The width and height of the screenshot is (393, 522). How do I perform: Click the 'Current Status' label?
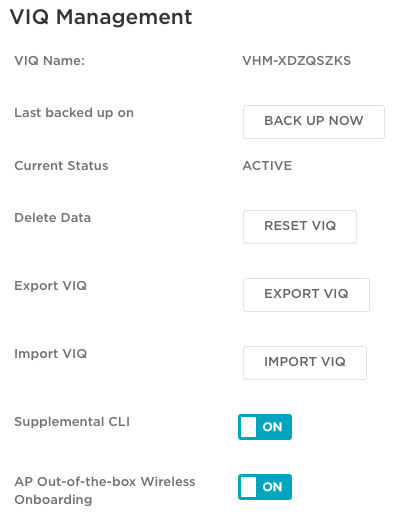[61, 166]
